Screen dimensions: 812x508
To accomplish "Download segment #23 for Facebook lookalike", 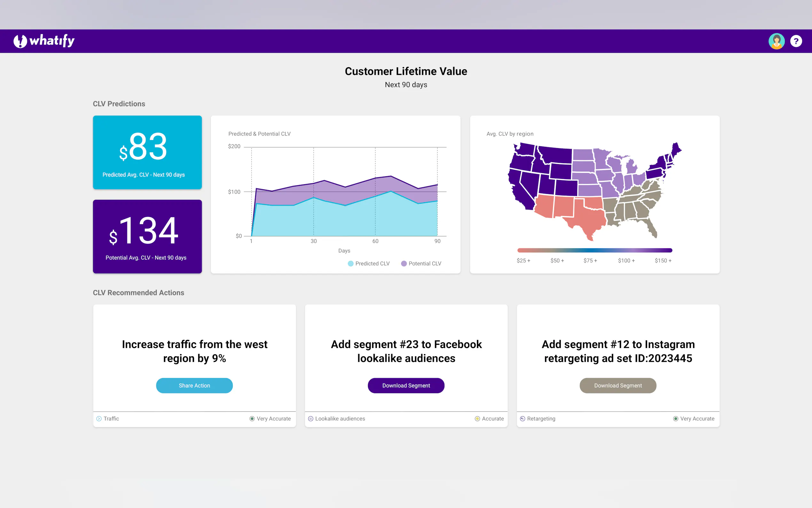I will 406,385.
